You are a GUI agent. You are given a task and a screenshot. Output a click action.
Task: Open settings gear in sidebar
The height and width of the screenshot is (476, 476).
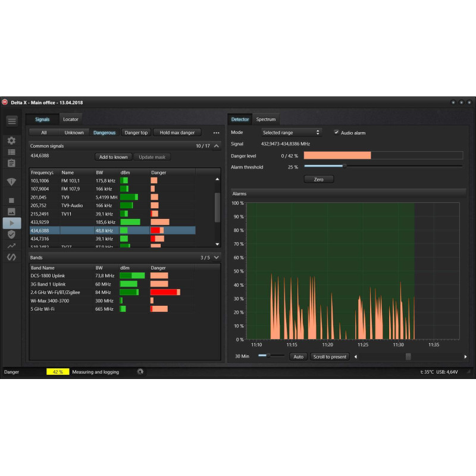pos(11,140)
